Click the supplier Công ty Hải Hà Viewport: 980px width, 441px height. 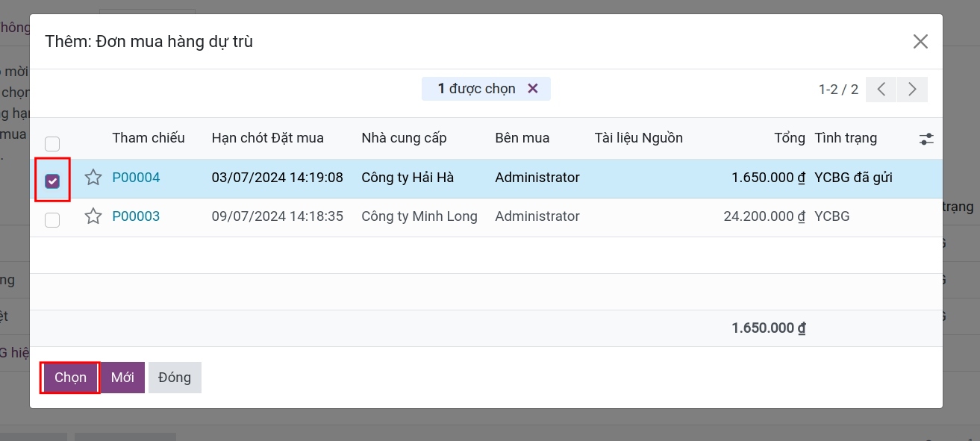tap(408, 178)
